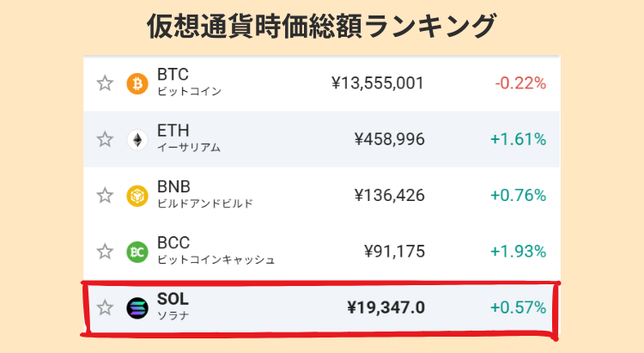Click BTC's -0.22% change value

[520, 83]
